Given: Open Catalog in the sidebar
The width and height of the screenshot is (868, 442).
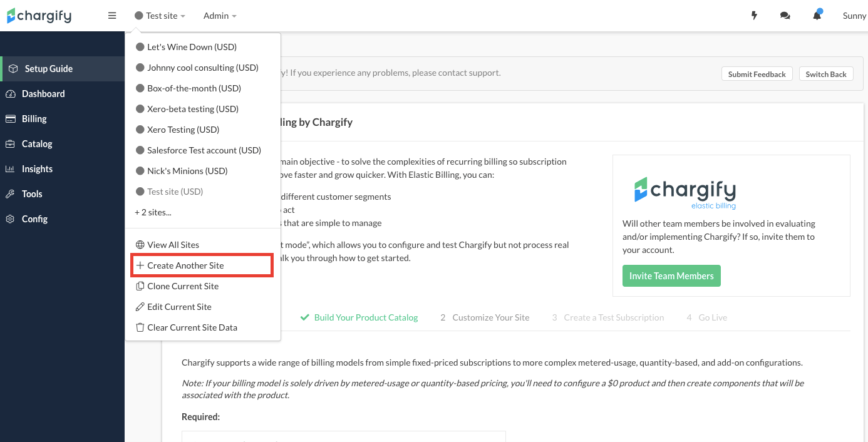Looking at the screenshot, I should (x=37, y=144).
